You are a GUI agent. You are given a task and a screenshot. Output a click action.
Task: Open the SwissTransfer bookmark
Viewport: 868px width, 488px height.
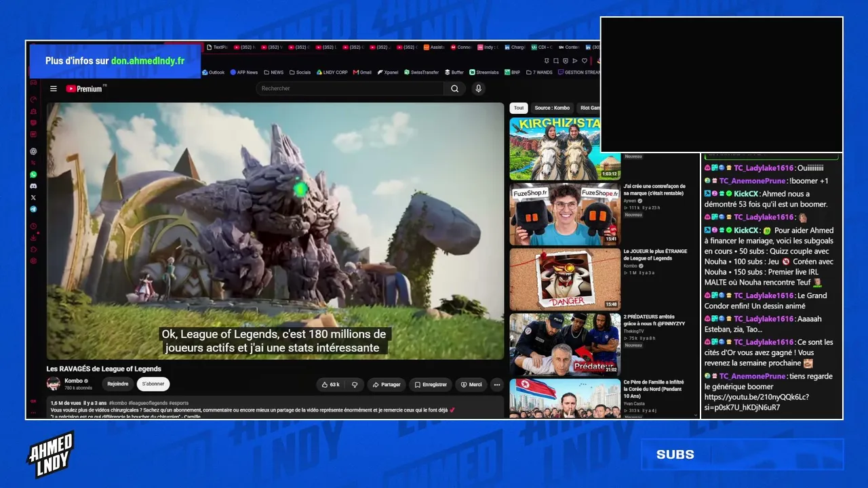tap(421, 72)
